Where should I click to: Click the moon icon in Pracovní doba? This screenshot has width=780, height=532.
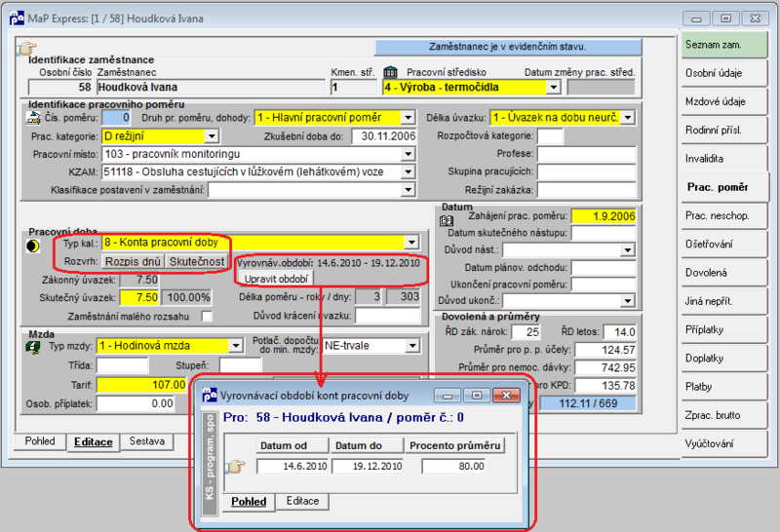tap(33, 247)
